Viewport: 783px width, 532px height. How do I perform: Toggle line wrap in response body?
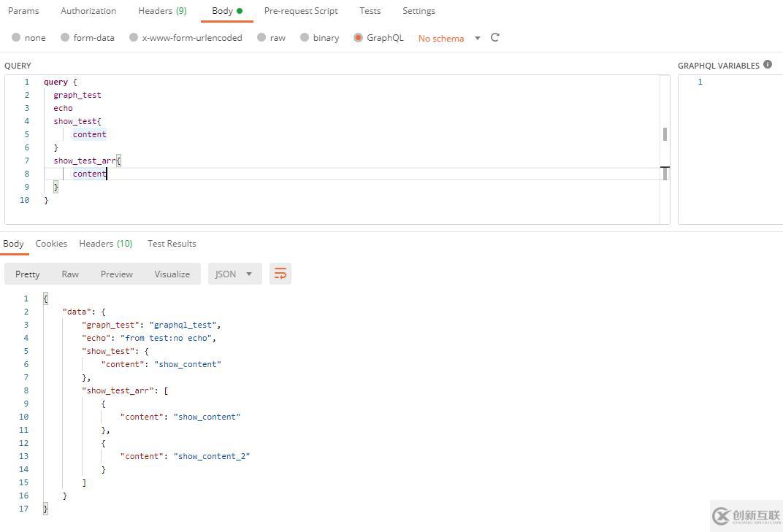tap(280, 274)
